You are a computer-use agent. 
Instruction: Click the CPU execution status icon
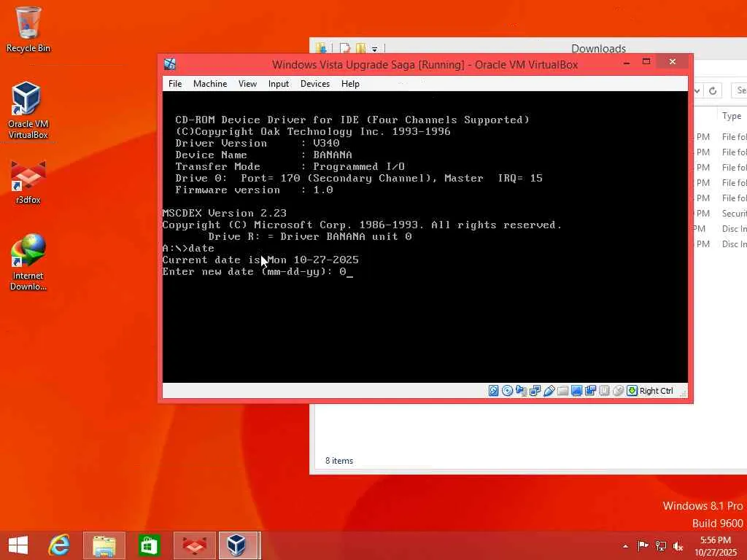coord(604,391)
